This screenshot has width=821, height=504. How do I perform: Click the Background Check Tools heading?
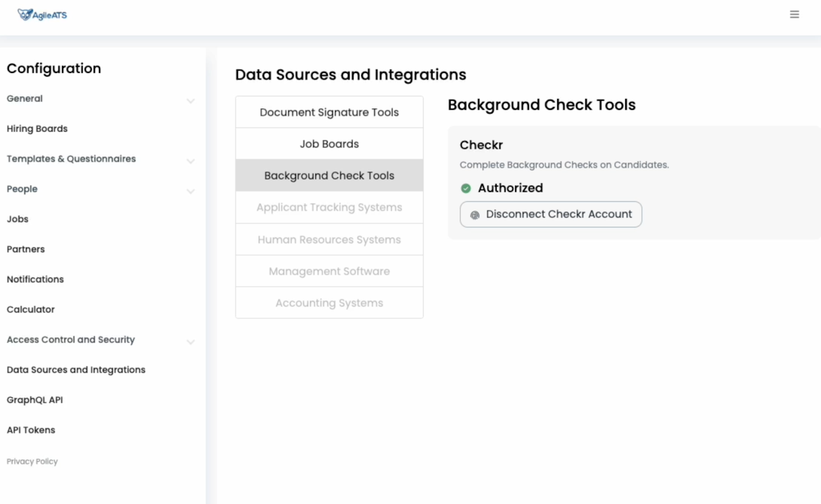pos(542,105)
